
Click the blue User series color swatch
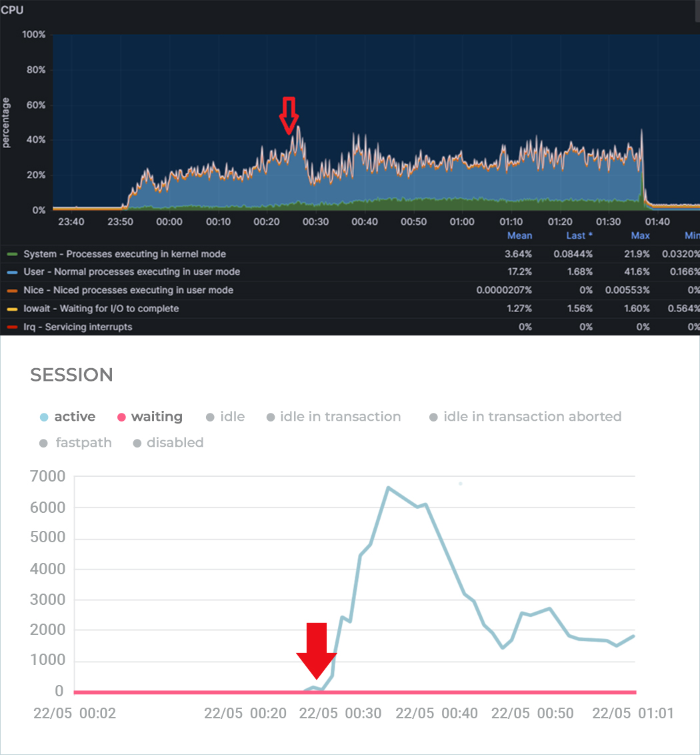tap(12, 272)
